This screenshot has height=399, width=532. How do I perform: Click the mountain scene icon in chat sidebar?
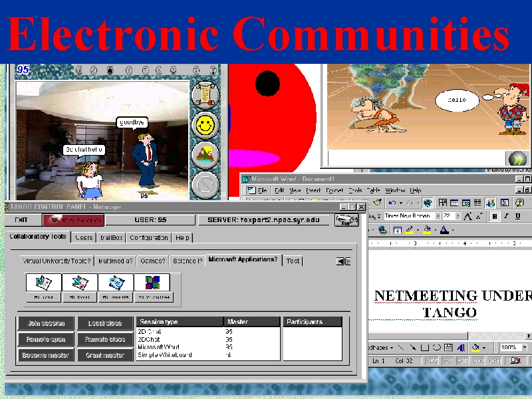[205, 155]
